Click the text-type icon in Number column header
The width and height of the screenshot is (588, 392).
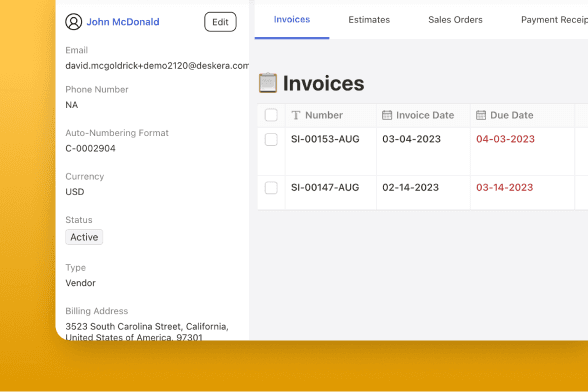click(x=296, y=115)
